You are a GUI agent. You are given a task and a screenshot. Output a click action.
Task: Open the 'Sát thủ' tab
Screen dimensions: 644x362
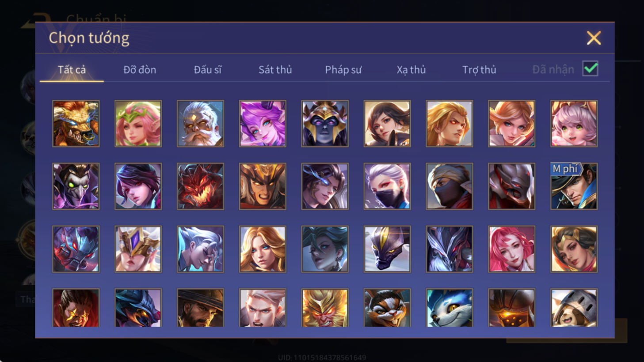tap(275, 70)
